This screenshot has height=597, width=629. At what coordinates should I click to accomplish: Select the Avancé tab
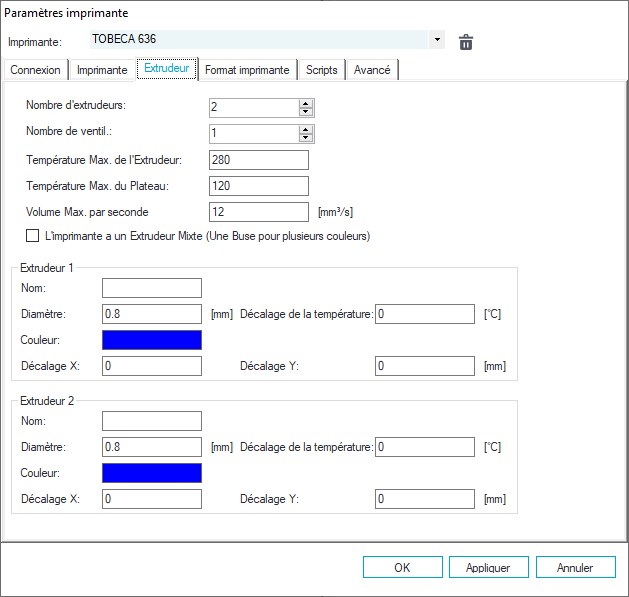coord(373,70)
